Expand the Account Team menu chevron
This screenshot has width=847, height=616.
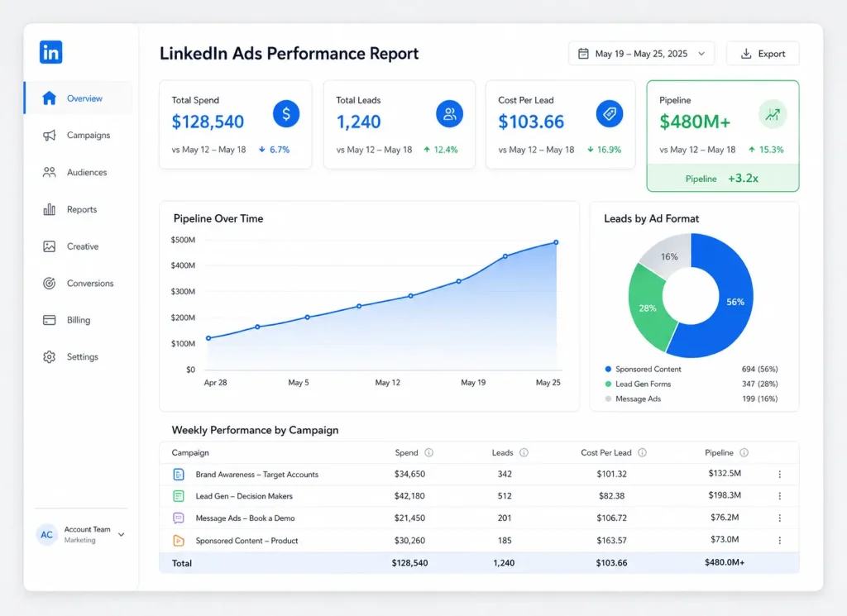tap(122, 534)
